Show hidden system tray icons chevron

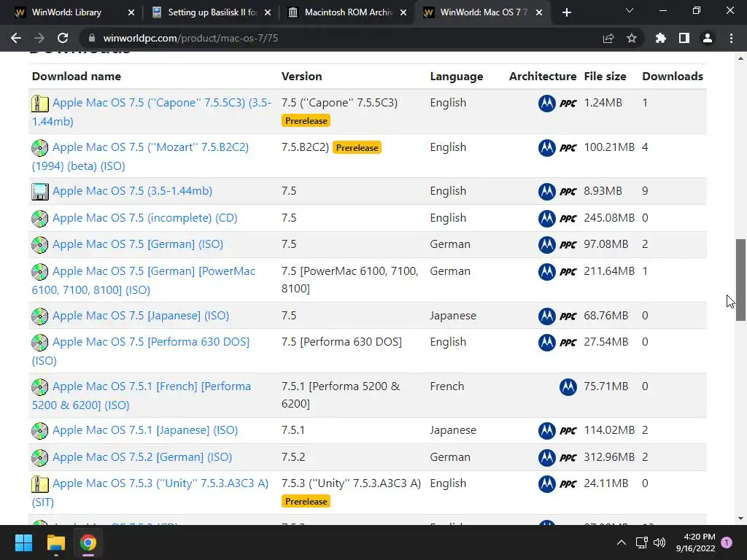(622, 542)
